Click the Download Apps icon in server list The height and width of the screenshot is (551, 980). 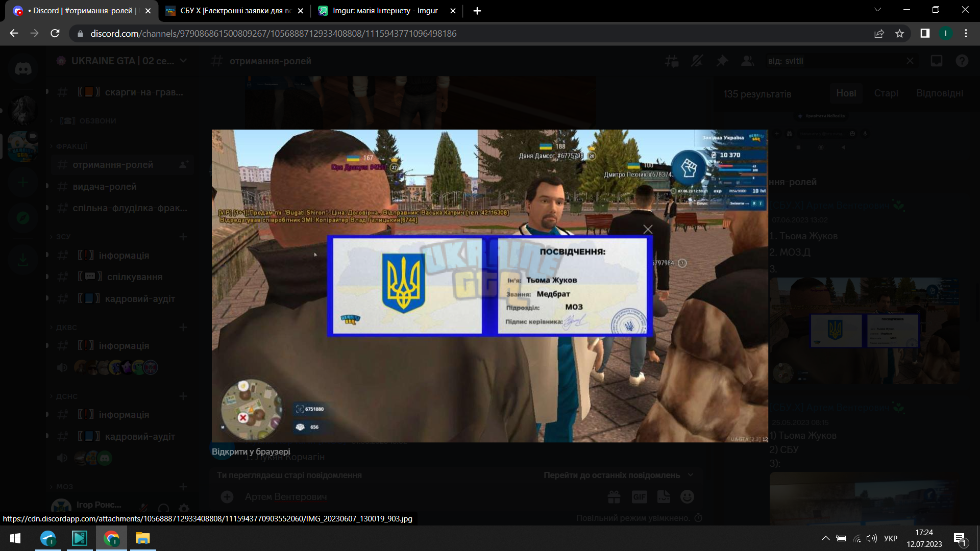tap(23, 260)
